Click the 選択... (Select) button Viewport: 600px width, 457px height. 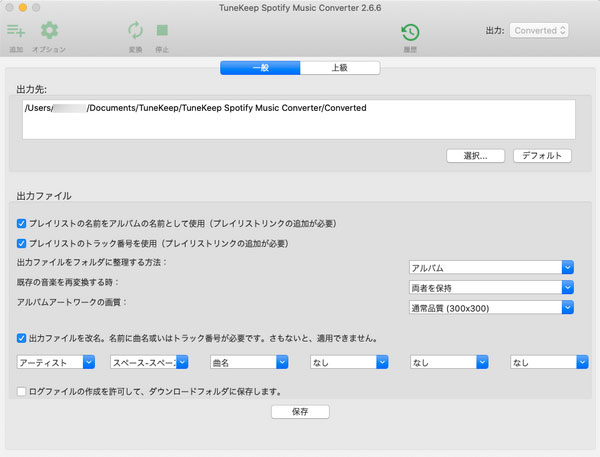[475, 156]
